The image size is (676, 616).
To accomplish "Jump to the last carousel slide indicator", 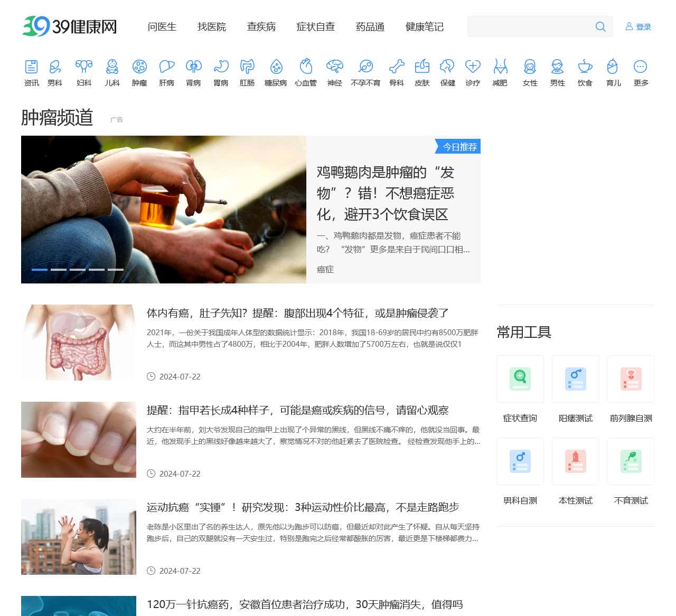I will click(116, 270).
